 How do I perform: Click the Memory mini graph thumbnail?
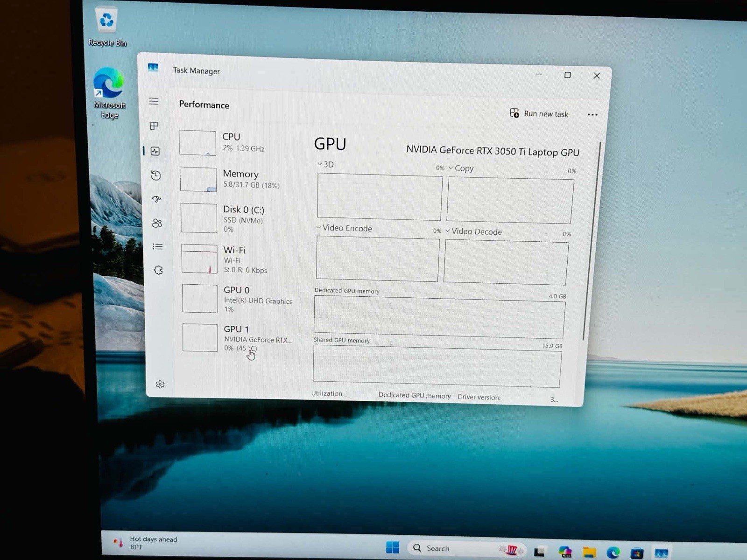198,179
